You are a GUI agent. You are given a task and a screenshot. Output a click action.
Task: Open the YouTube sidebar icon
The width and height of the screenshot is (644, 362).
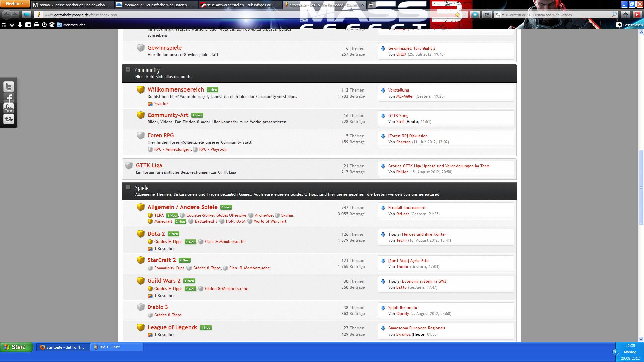(x=9, y=108)
